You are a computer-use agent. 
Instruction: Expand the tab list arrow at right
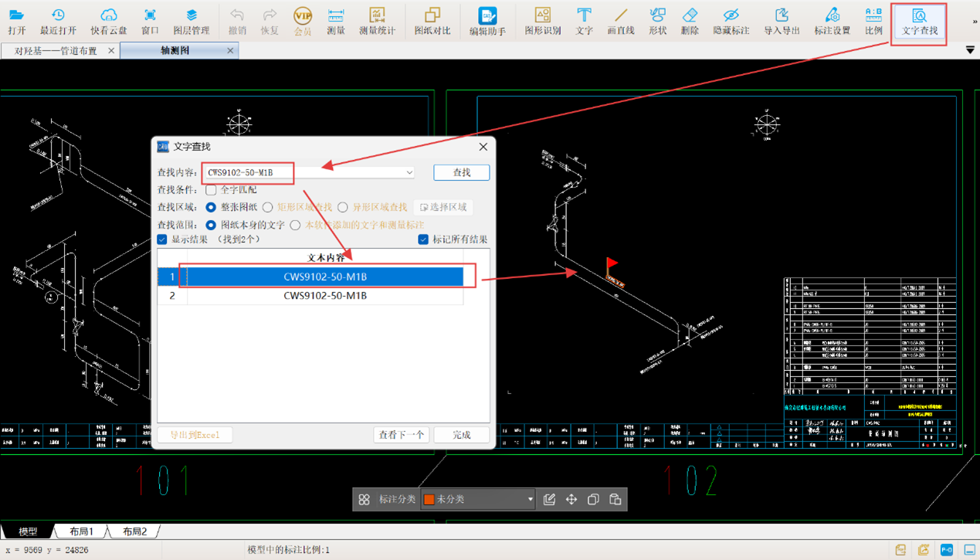tap(970, 50)
